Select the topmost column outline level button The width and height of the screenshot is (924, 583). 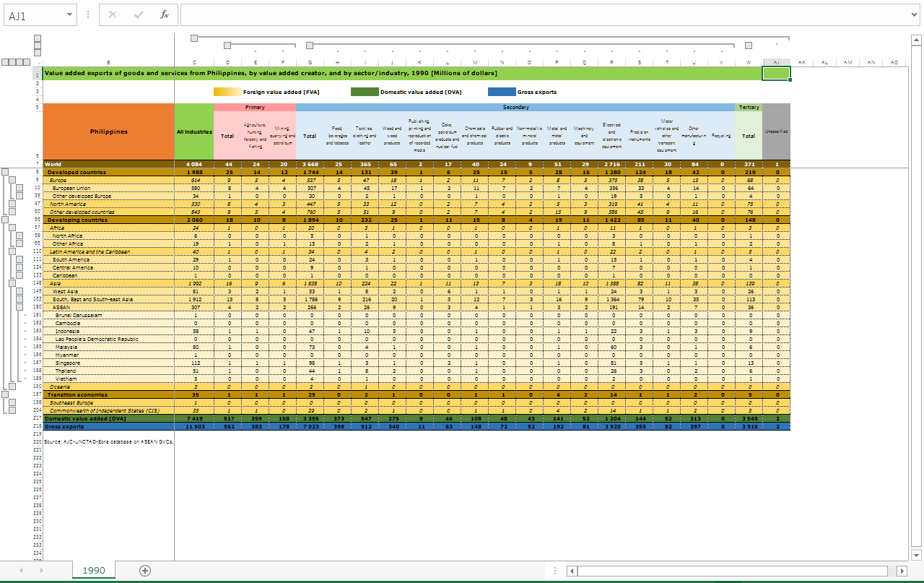(38, 38)
